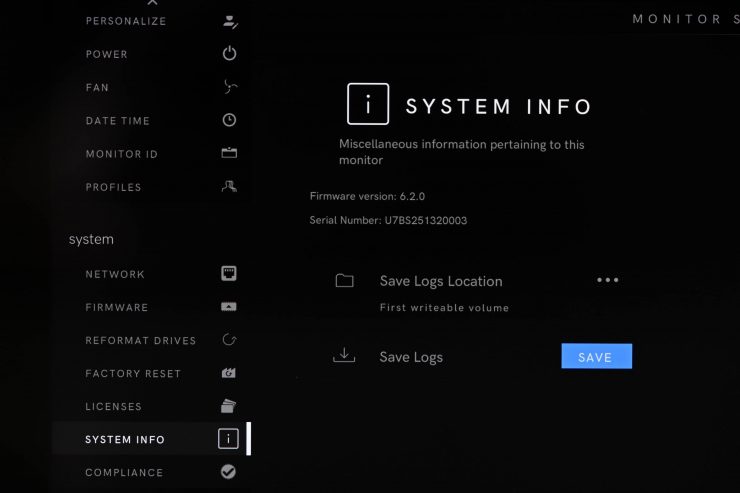Click the Factory Reset icon
The width and height of the screenshot is (740, 493).
(x=228, y=373)
